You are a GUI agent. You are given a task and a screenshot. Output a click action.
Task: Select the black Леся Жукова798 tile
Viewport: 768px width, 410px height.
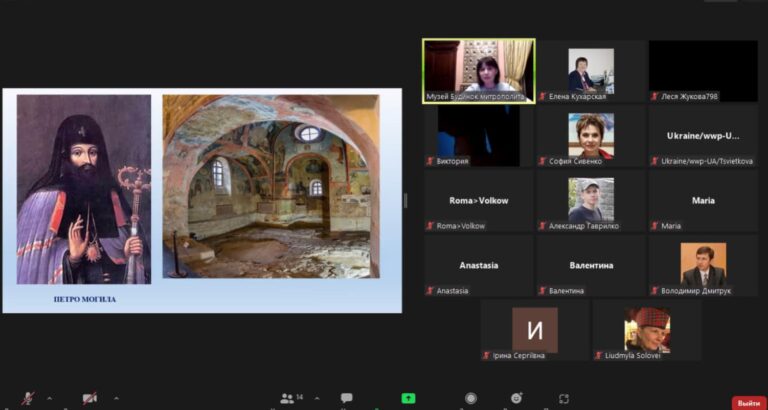click(x=703, y=71)
